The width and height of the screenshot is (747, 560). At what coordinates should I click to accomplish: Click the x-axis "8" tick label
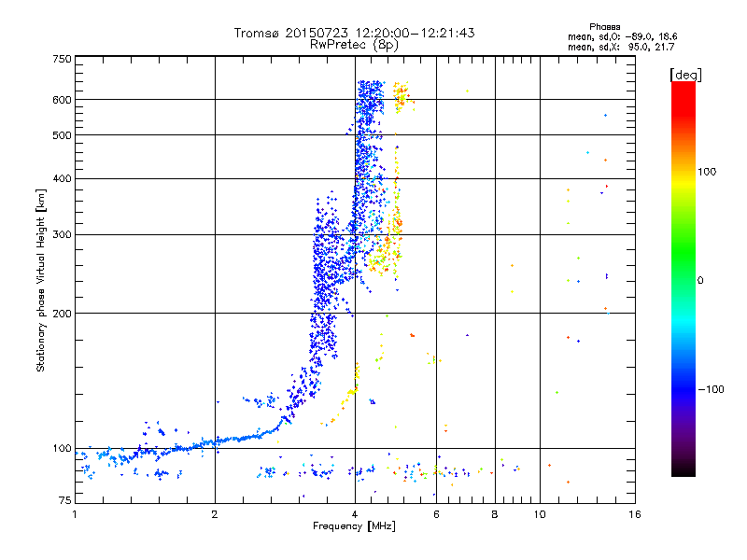point(495,514)
